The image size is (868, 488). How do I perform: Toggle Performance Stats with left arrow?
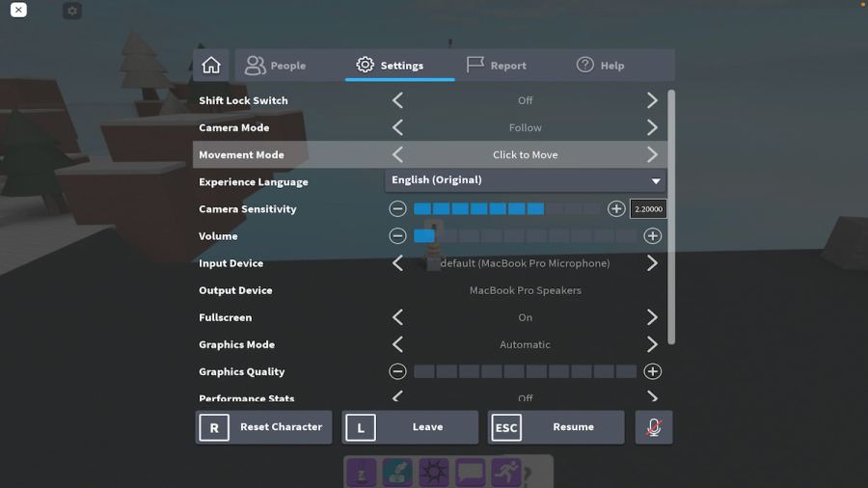click(x=397, y=397)
